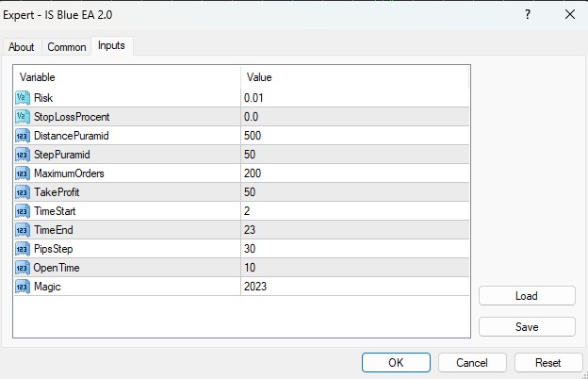Click the Cancel button
The height and width of the screenshot is (379, 588).
tap(472, 362)
